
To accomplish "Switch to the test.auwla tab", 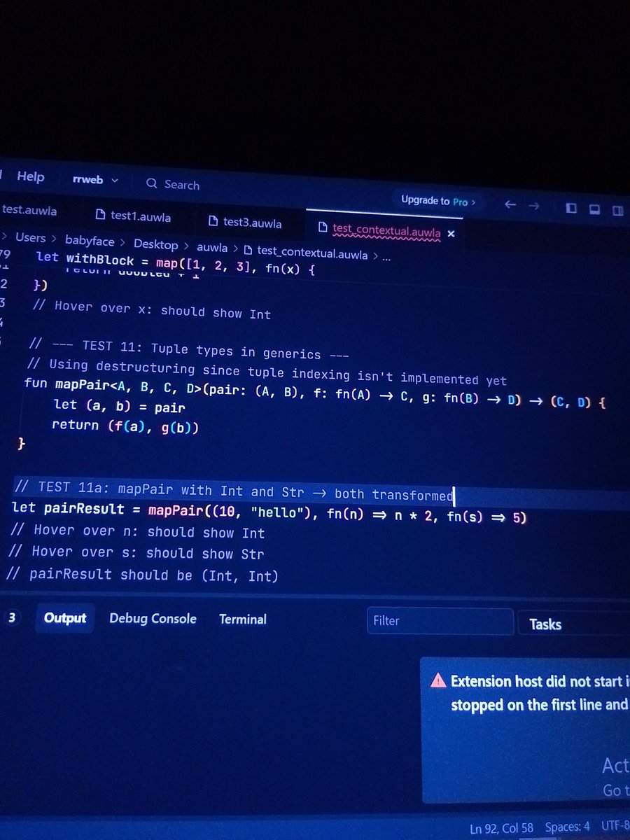I will pos(29,210).
